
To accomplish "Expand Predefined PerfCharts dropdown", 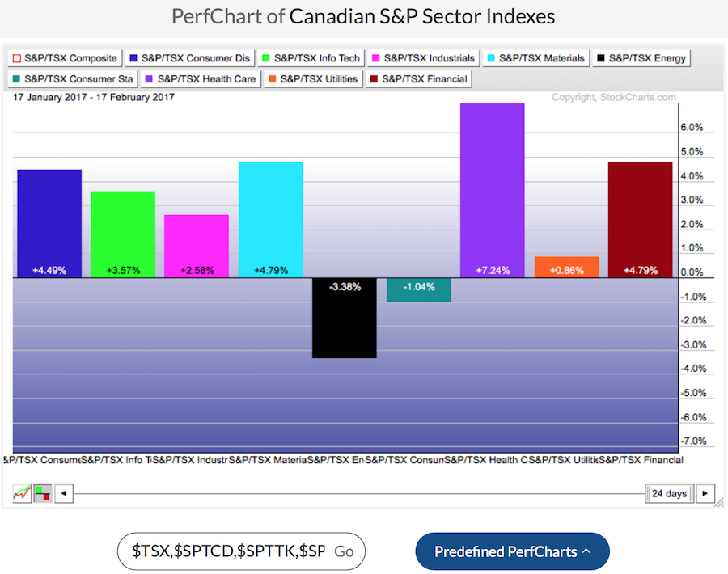I will pos(511,551).
